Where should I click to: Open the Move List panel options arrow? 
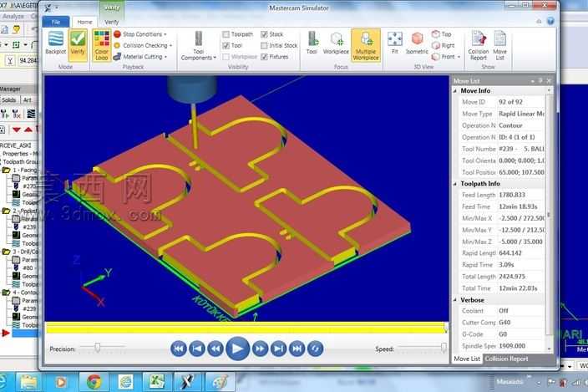[x=533, y=80]
